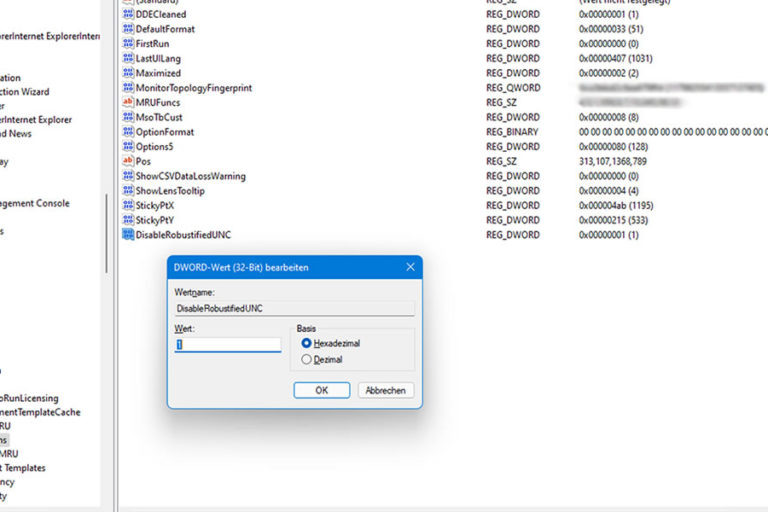Viewport: 768px width, 512px height.
Task: Click the DisableRobustifiedUNC value icon
Action: [x=128, y=235]
